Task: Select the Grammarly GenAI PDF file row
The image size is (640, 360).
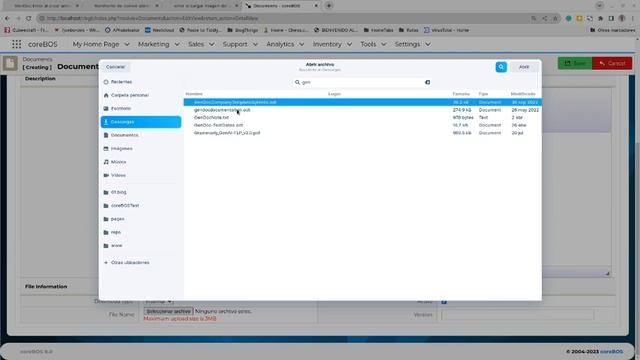Action: [362, 133]
